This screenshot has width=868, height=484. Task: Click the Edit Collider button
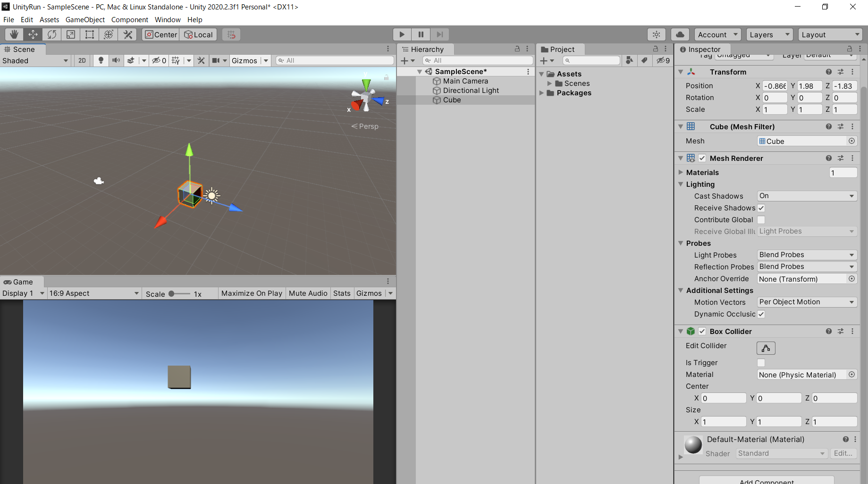pos(766,348)
